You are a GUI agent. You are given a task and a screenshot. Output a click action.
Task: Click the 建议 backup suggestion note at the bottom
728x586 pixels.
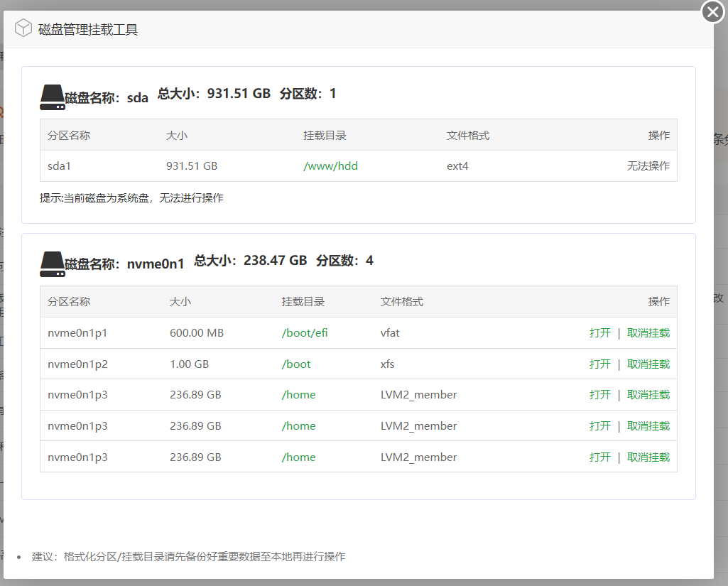(x=188, y=556)
